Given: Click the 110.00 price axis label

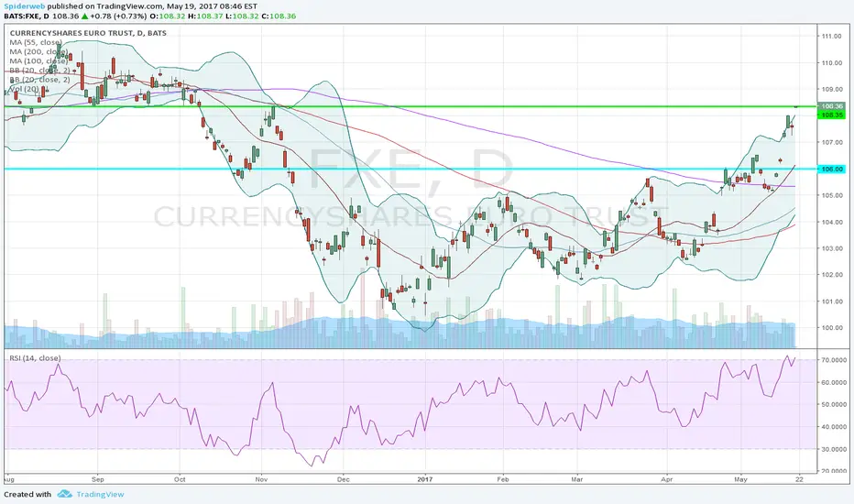Looking at the screenshot, I should pyautogui.click(x=832, y=62).
